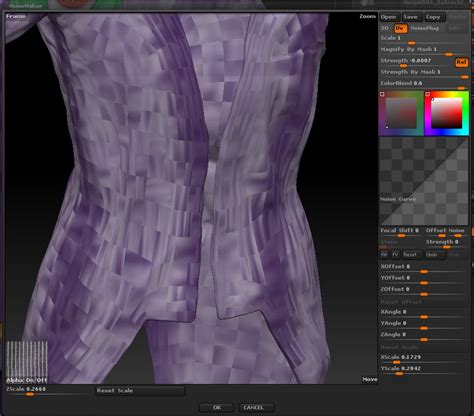Click the Open button in NoiseMaker
The width and height of the screenshot is (474, 416).
[389, 17]
